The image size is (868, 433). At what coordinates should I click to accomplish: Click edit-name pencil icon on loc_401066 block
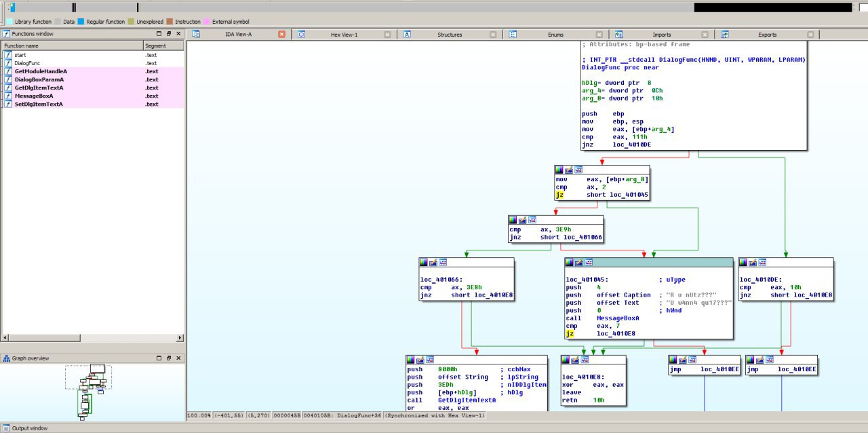coord(433,262)
